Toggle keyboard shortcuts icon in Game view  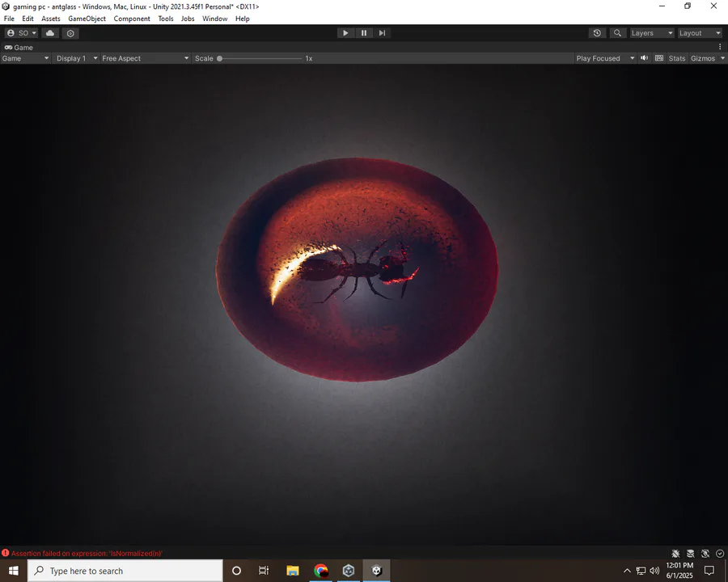click(x=658, y=58)
